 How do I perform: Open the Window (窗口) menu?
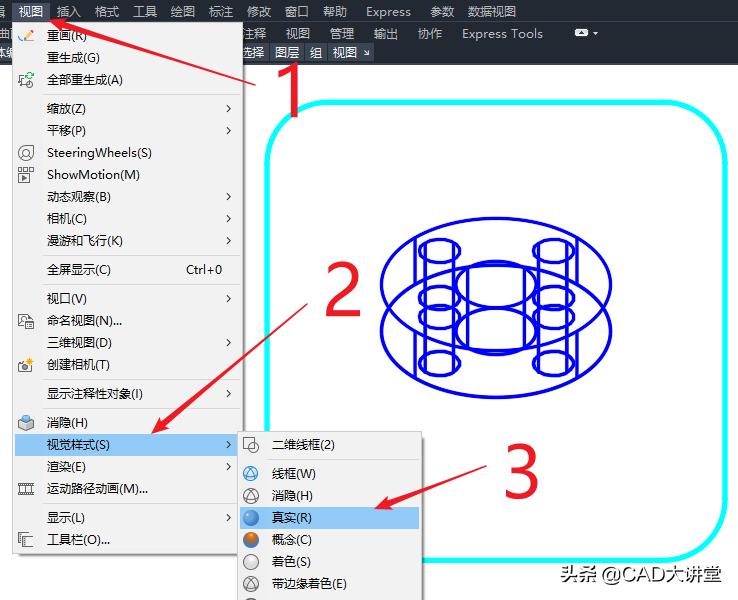click(297, 11)
